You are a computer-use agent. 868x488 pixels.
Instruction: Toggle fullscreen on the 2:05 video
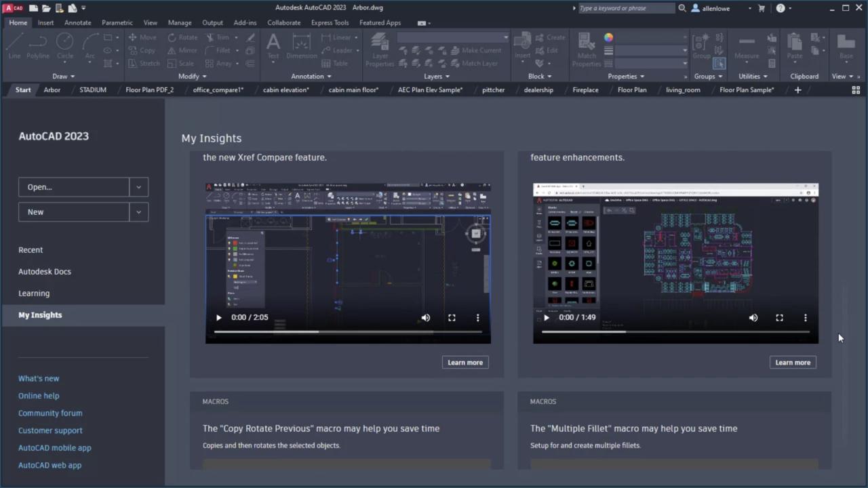click(x=452, y=317)
